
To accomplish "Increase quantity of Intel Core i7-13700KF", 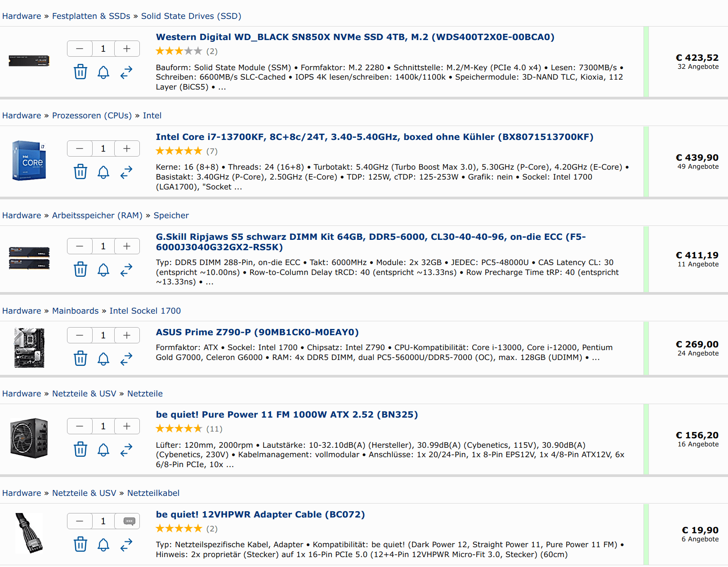I will 127,148.
